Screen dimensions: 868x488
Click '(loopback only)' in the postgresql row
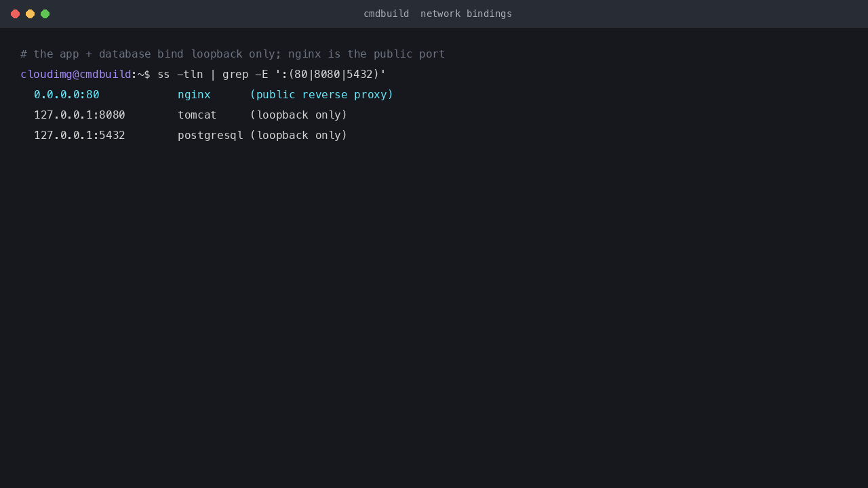(298, 136)
